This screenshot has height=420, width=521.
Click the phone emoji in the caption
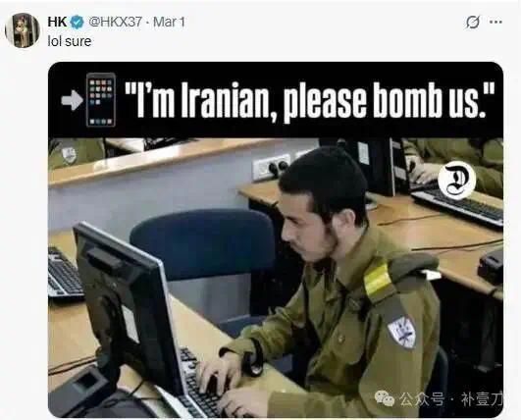point(101,100)
